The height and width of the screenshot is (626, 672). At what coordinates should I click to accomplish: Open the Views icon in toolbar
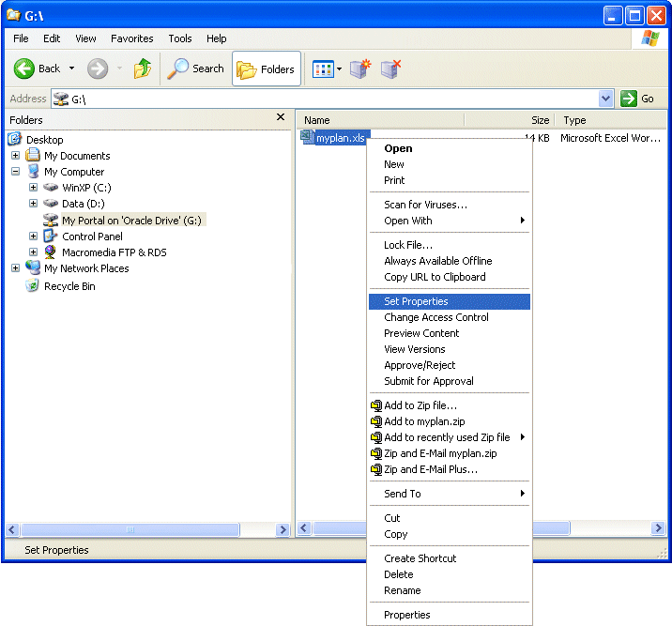pyautogui.click(x=323, y=69)
